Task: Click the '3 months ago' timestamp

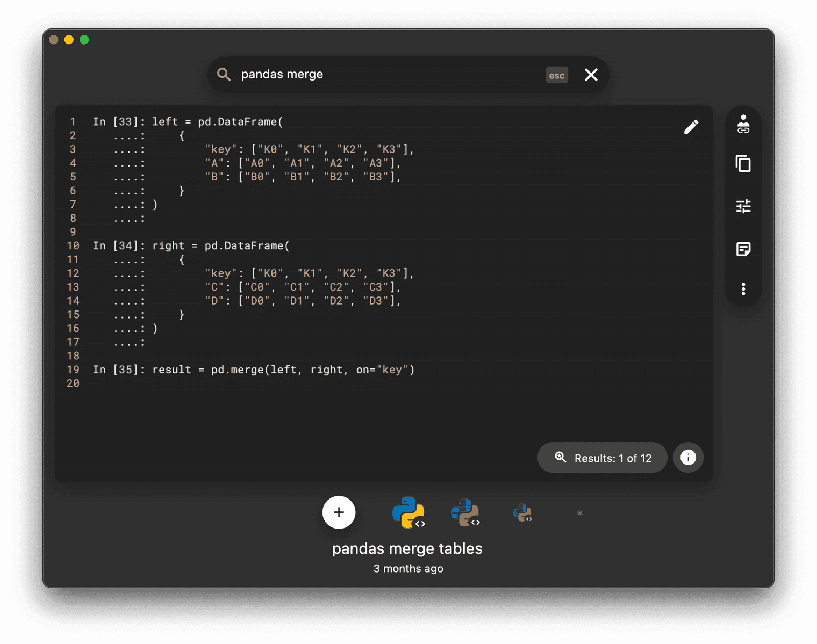Action: pos(408,568)
